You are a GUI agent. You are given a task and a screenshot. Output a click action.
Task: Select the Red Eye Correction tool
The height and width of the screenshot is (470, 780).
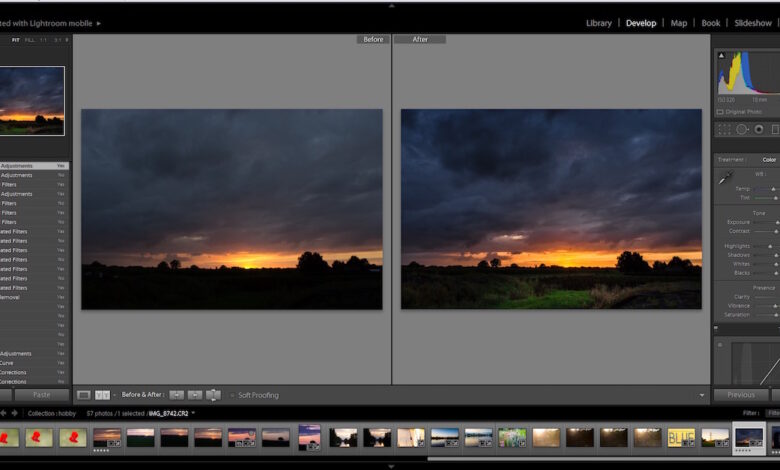point(759,129)
